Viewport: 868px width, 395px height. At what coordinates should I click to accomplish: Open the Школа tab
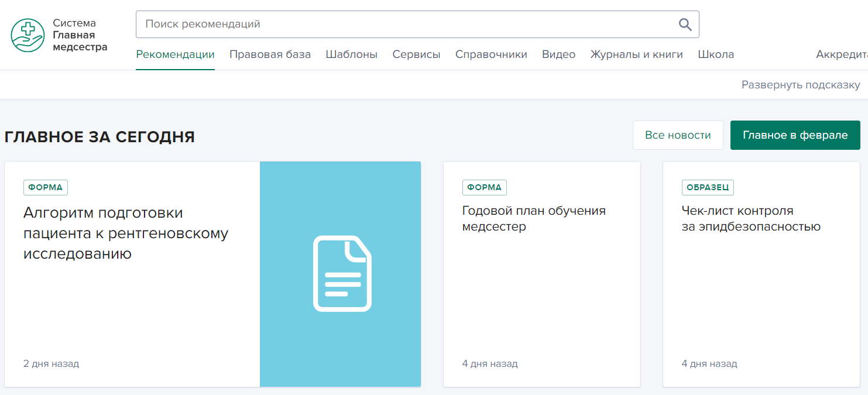pyautogui.click(x=715, y=54)
